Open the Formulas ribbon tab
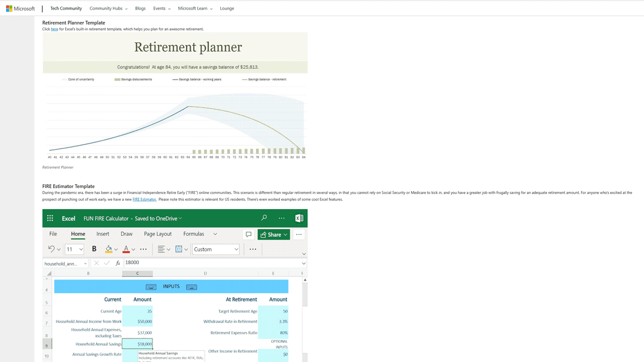 click(193, 234)
